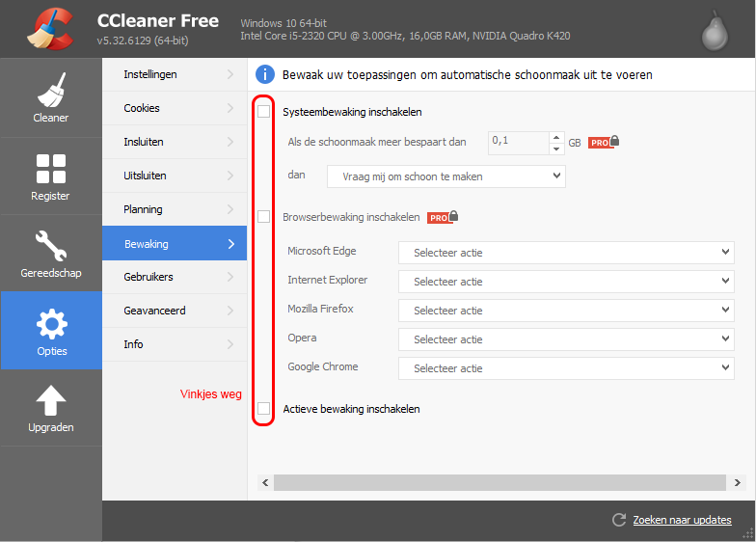Check Actieve bewaking inschakelen

(264, 409)
